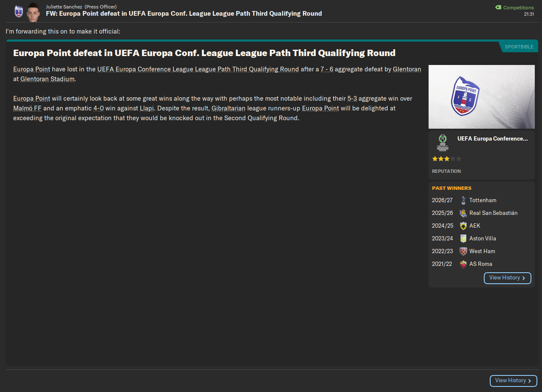Open the Glentoran team link
Viewport: 542px width, 392px height.
[407, 69]
